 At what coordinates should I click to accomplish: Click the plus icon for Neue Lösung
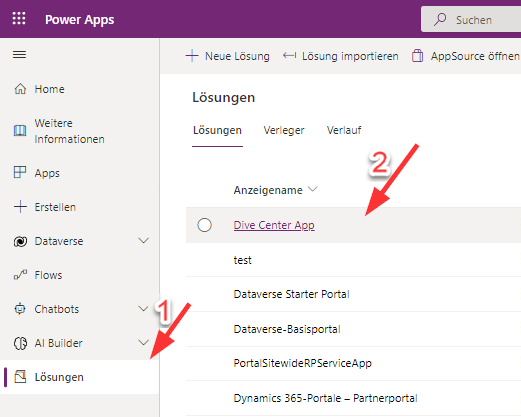192,56
